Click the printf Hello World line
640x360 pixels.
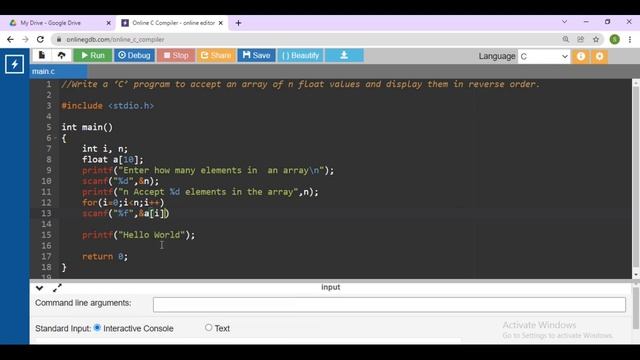139,235
